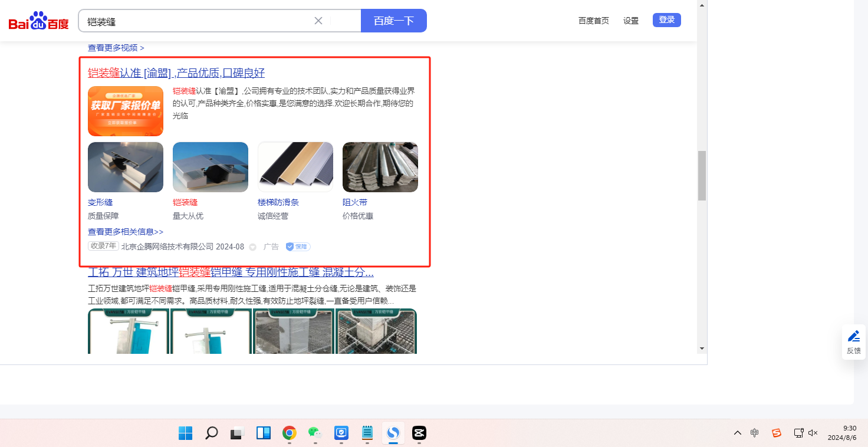Expand the dropdown arrow beside the 2024-08 date
The image size is (868, 447).
[252, 247]
